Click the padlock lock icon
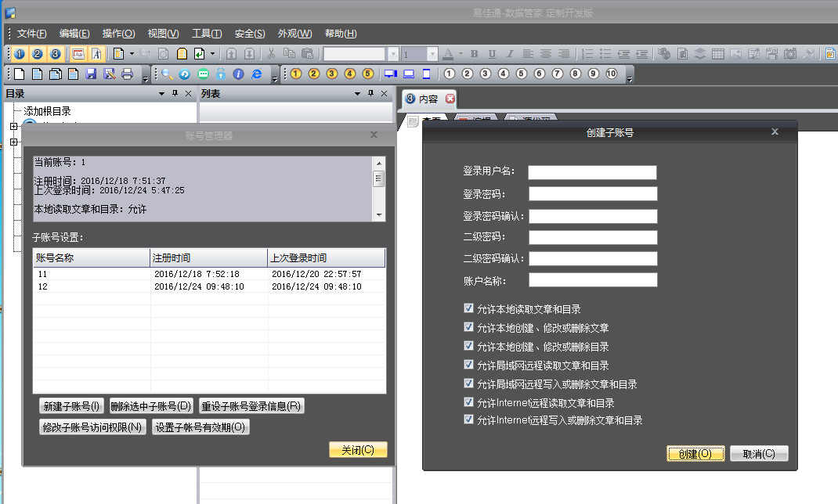 221,74
